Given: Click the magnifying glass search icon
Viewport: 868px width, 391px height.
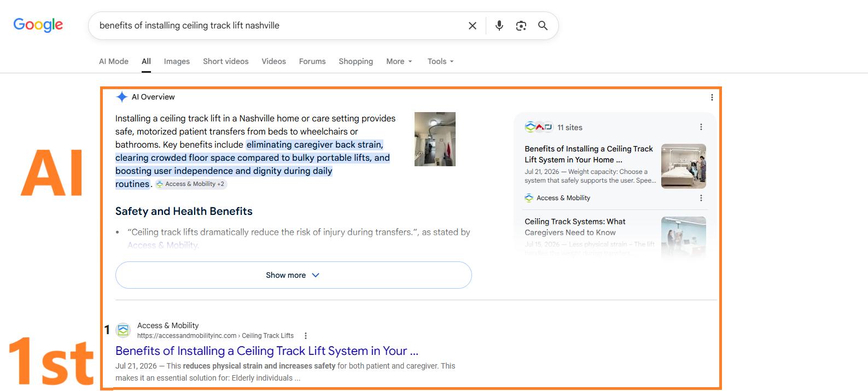Looking at the screenshot, I should 543,26.
